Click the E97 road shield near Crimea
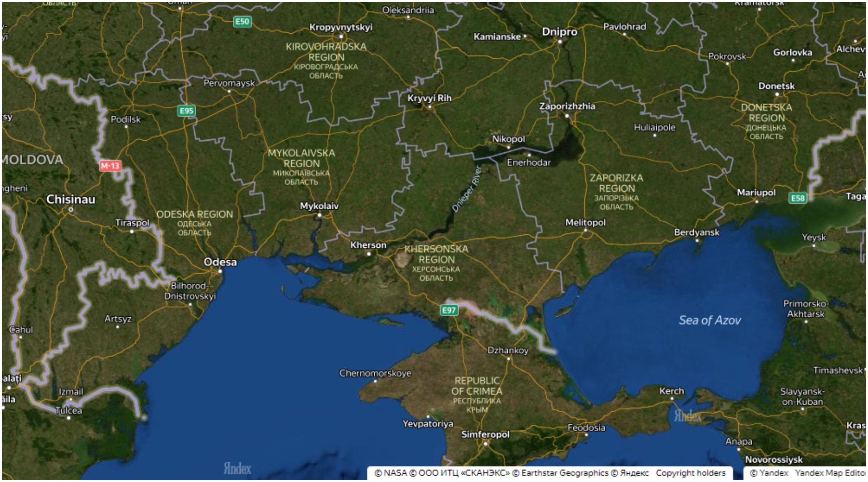 [449, 310]
